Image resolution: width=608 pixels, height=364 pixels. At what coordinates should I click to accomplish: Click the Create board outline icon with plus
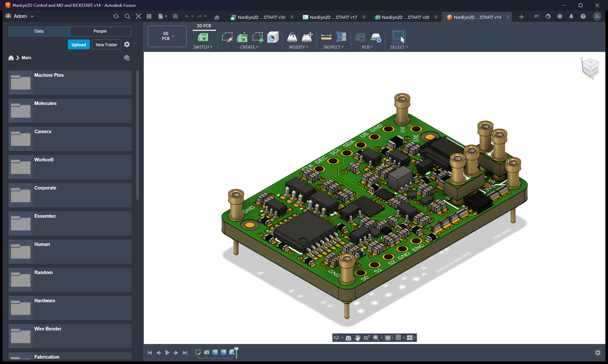tap(257, 37)
